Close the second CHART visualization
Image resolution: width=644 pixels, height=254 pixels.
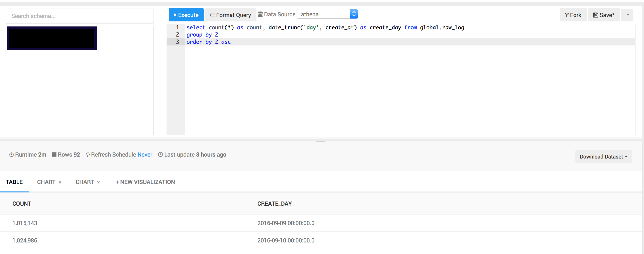pyautogui.click(x=99, y=182)
